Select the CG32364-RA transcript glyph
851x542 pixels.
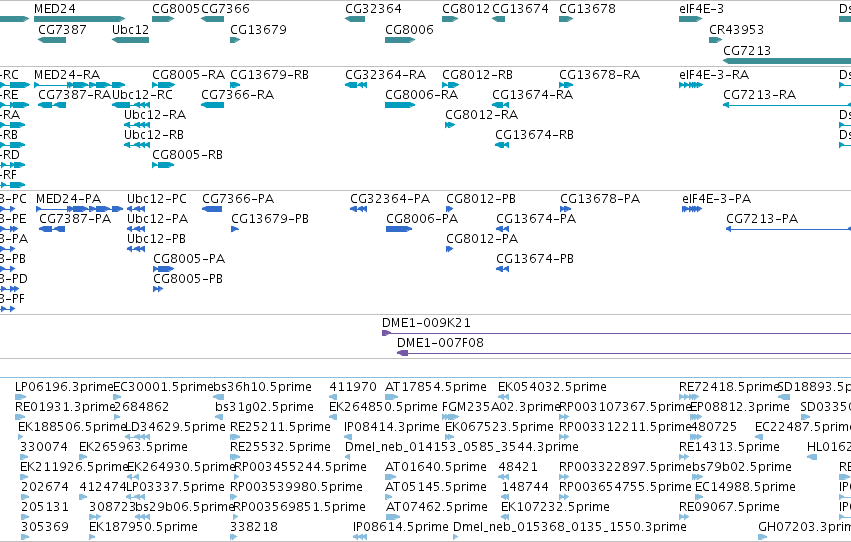(x=356, y=85)
